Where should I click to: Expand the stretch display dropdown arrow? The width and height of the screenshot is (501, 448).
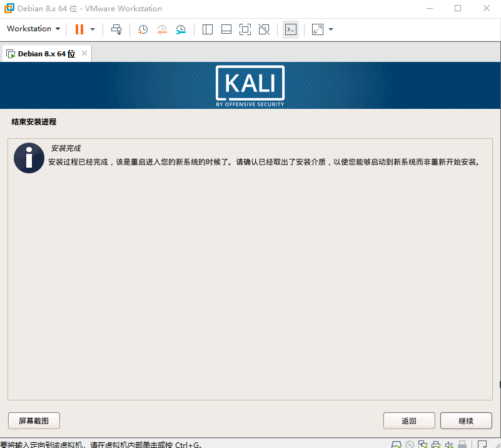(x=331, y=29)
